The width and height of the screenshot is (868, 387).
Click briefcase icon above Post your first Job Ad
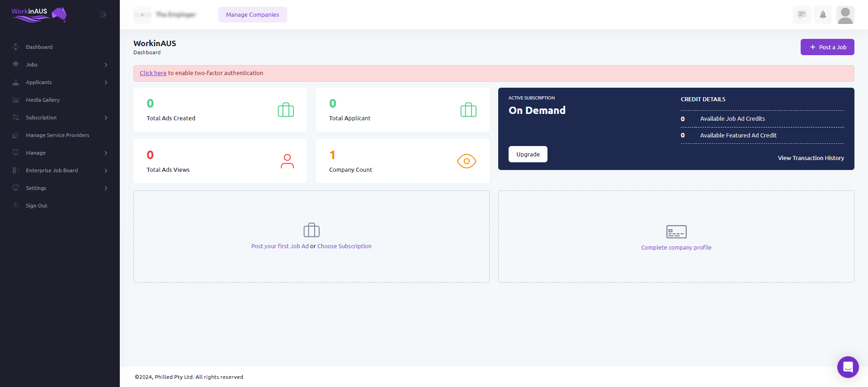[x=311, y=230]
